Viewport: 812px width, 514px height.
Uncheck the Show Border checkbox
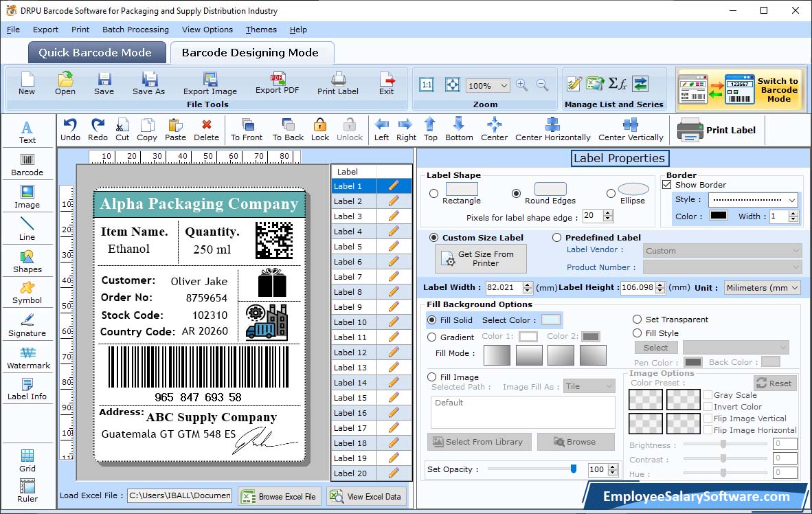[667, 184]
